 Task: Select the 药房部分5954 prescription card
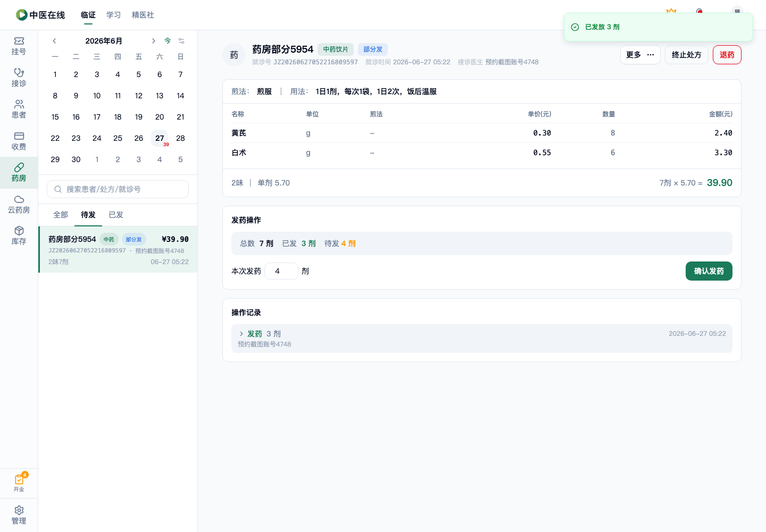point(118,250)
